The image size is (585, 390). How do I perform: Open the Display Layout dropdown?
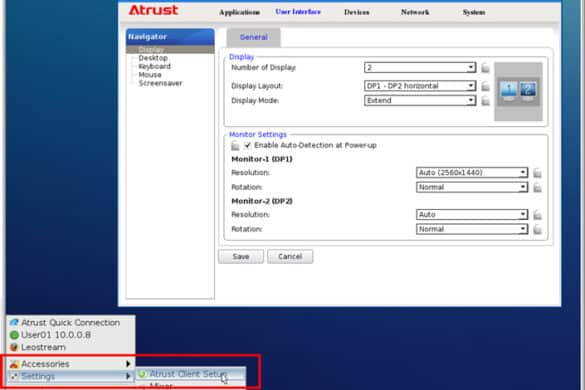420,86
